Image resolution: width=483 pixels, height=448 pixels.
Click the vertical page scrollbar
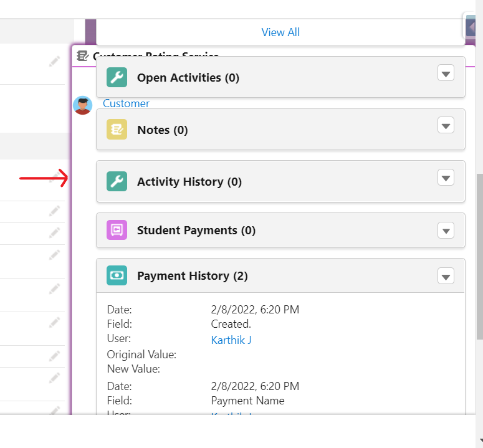479,255
